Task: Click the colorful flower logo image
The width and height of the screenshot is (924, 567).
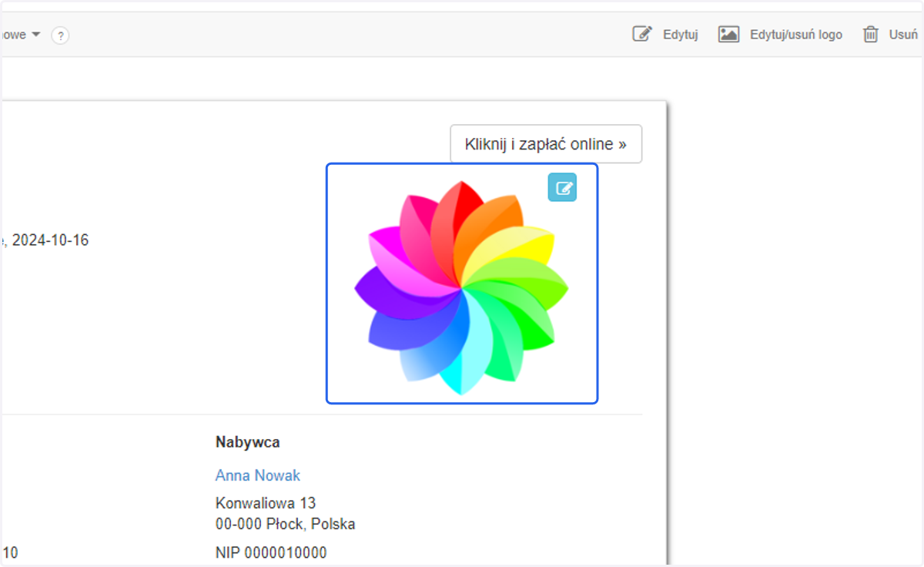Action: click(462, 287)
